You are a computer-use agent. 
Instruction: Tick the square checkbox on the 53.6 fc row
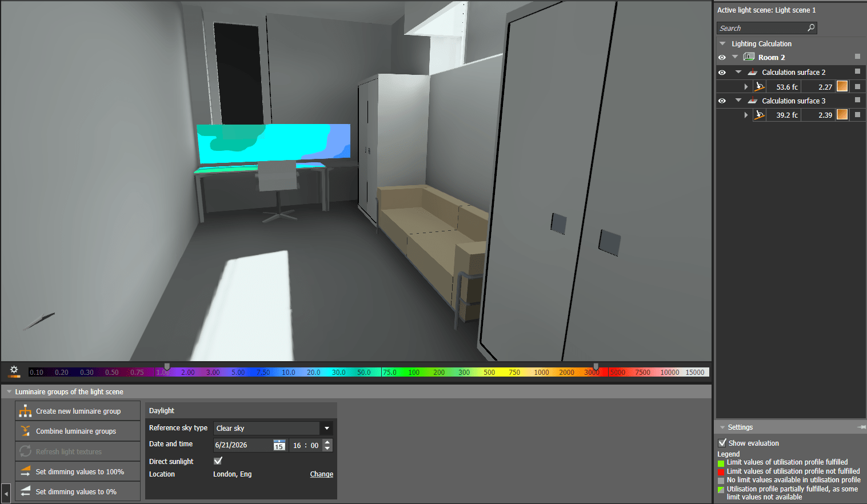coord(857,86)
